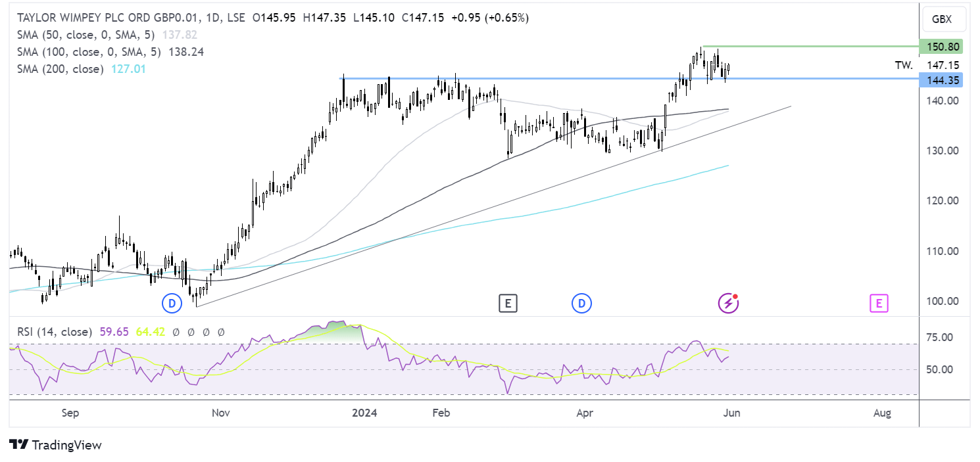
Task: Click the 147.15 current price label
Action: (943, 65)
